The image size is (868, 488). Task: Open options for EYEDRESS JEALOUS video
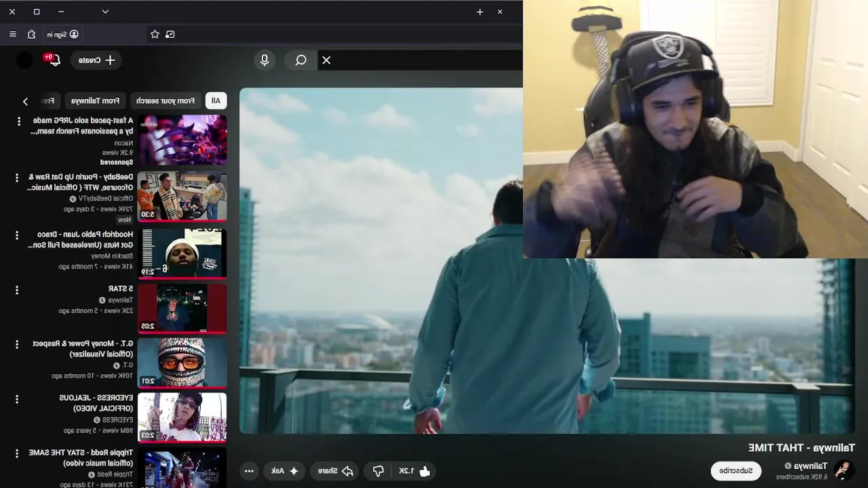[x=17, y=399]
